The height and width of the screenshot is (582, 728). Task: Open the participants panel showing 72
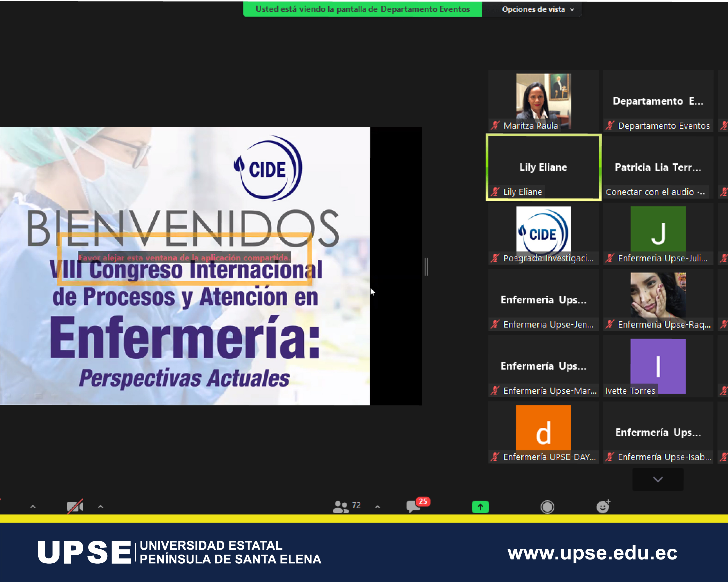[346, 507]
